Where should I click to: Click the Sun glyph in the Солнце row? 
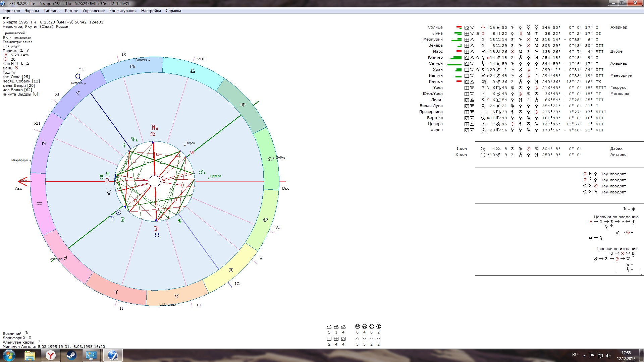483,27
